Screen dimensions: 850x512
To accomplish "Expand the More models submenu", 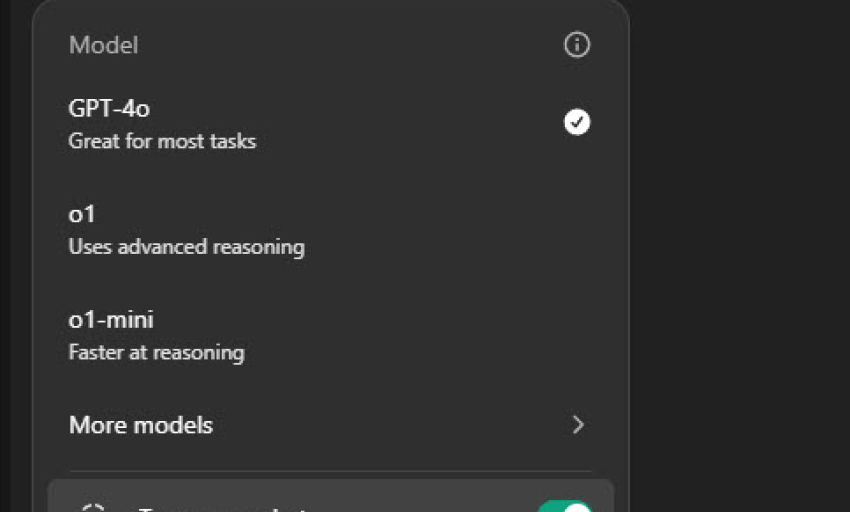I will (330, 425).
